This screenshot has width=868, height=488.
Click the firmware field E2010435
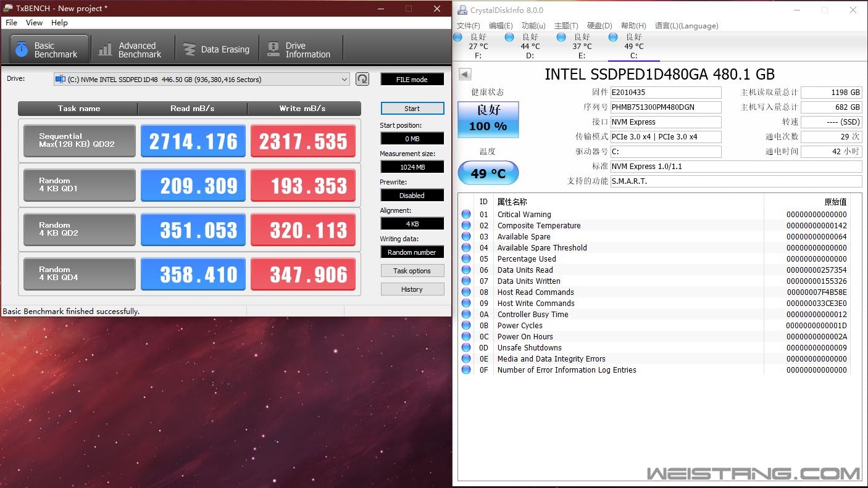[666, 93]
